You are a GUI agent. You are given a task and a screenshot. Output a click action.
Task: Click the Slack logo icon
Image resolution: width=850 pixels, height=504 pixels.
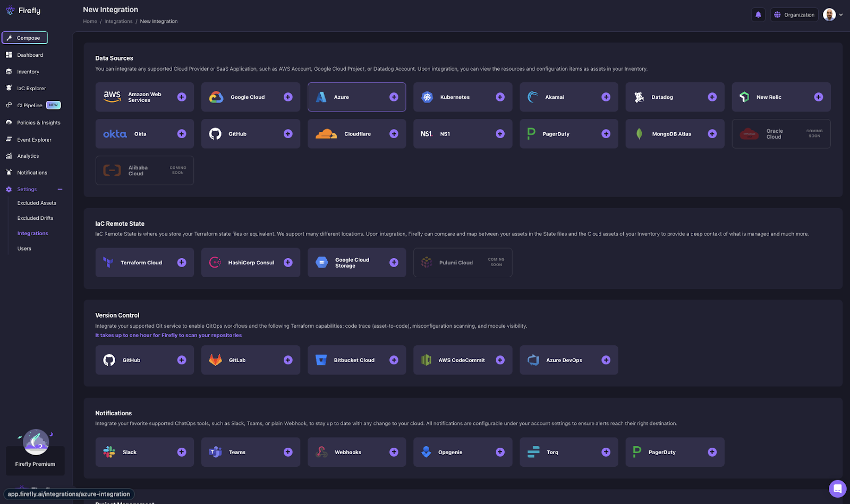click(109, 452)
